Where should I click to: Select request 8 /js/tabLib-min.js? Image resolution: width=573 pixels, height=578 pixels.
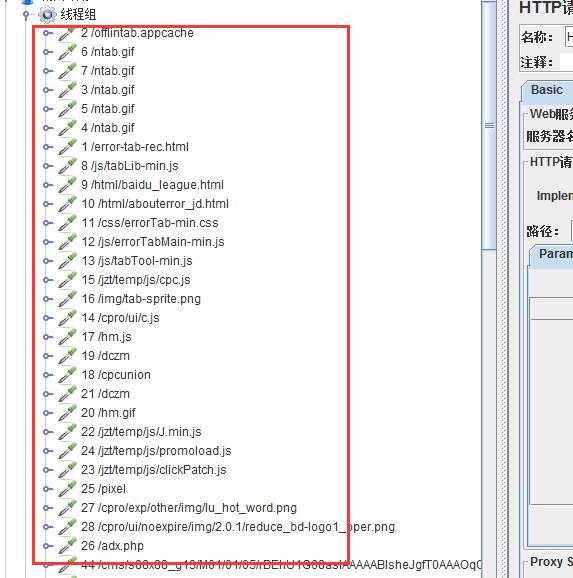pyautogui.click(x=130, y=166)
